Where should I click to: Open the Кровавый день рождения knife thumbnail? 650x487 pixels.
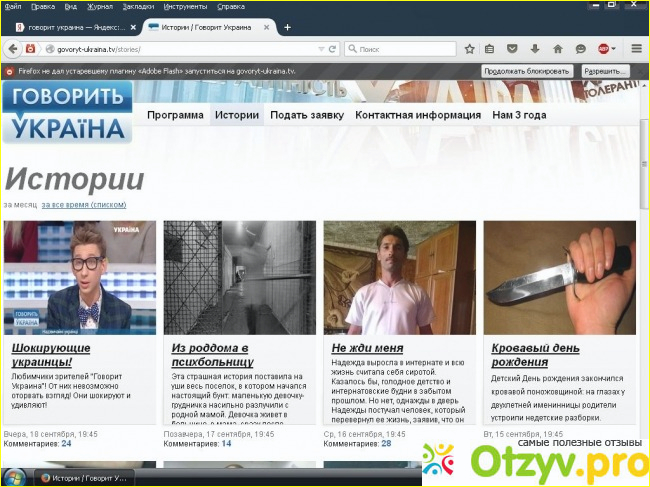click(559, 277)
